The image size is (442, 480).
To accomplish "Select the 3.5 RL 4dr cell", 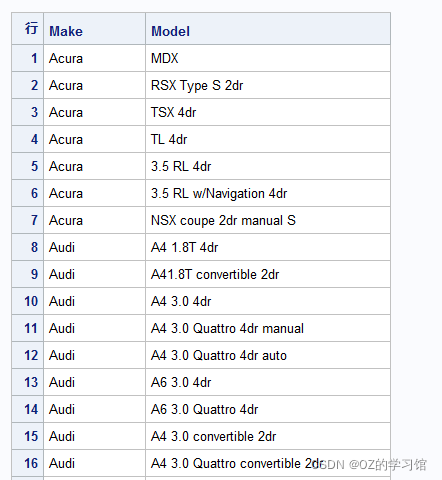I will point(268,166).
